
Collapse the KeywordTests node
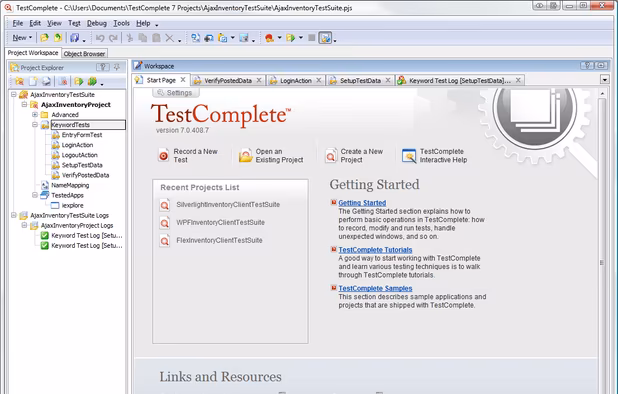coord(35,125)
